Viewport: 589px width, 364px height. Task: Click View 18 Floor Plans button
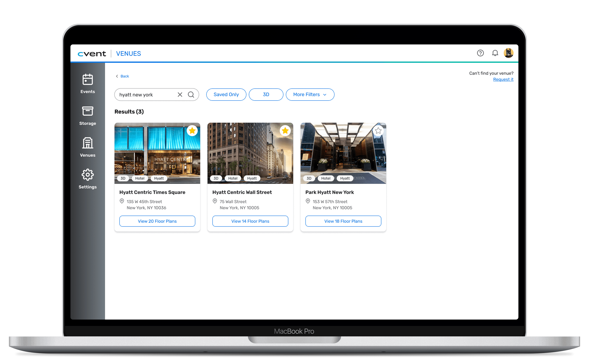click(343, 221)
